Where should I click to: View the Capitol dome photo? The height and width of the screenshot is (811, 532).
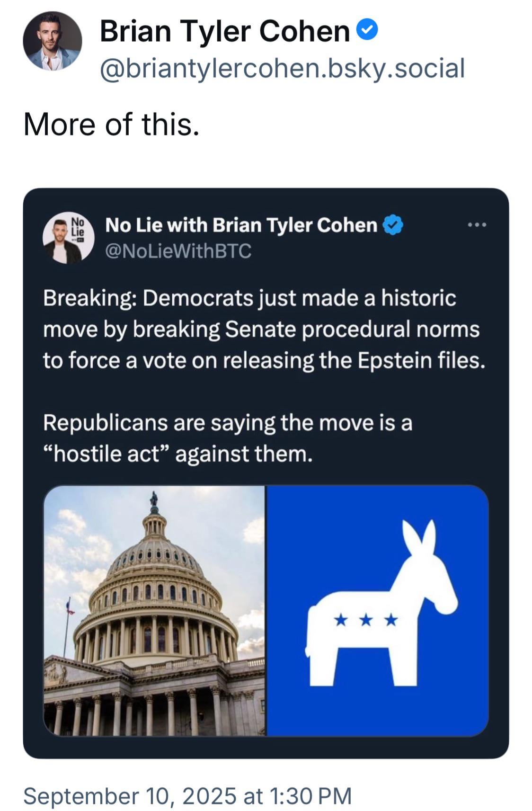coord(155,610)
